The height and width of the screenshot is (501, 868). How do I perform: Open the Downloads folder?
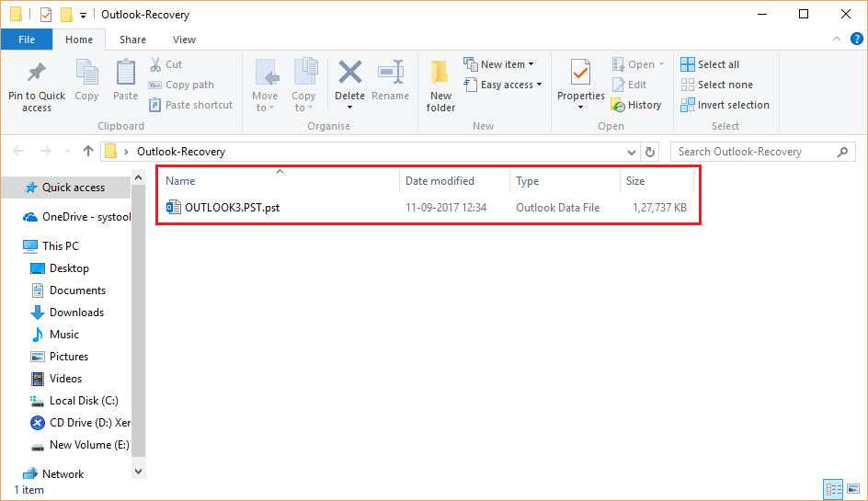(x=67, y=313)
